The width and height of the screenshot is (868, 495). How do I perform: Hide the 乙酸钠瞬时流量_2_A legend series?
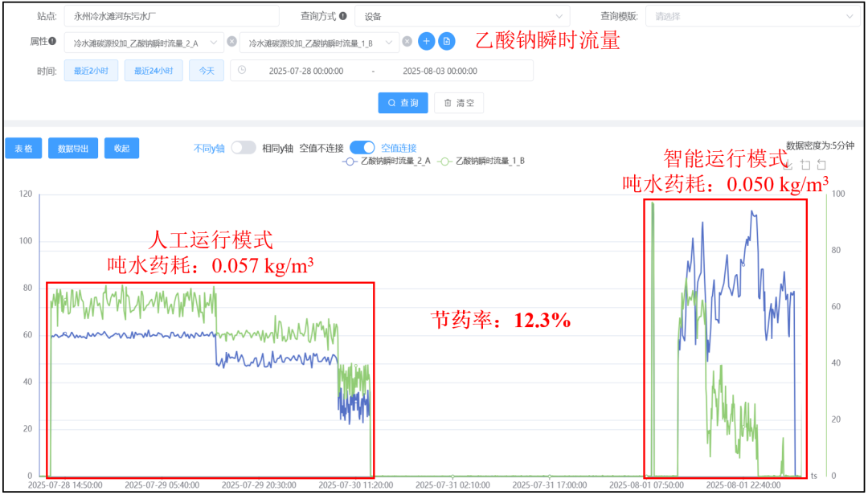pos(387,162)
